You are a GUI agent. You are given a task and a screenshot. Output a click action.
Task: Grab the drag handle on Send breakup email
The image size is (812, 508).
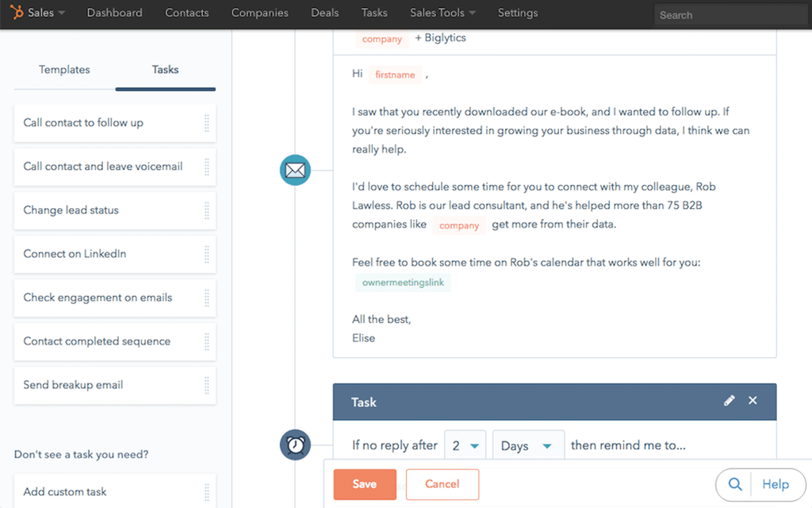(x=207, y=385)
